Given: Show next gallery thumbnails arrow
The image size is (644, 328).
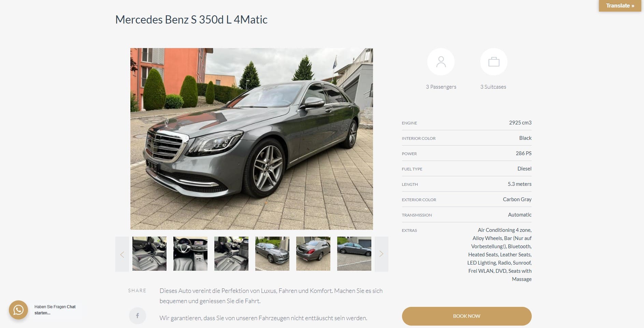Looking at the screenshot, I should coord(381,254).
